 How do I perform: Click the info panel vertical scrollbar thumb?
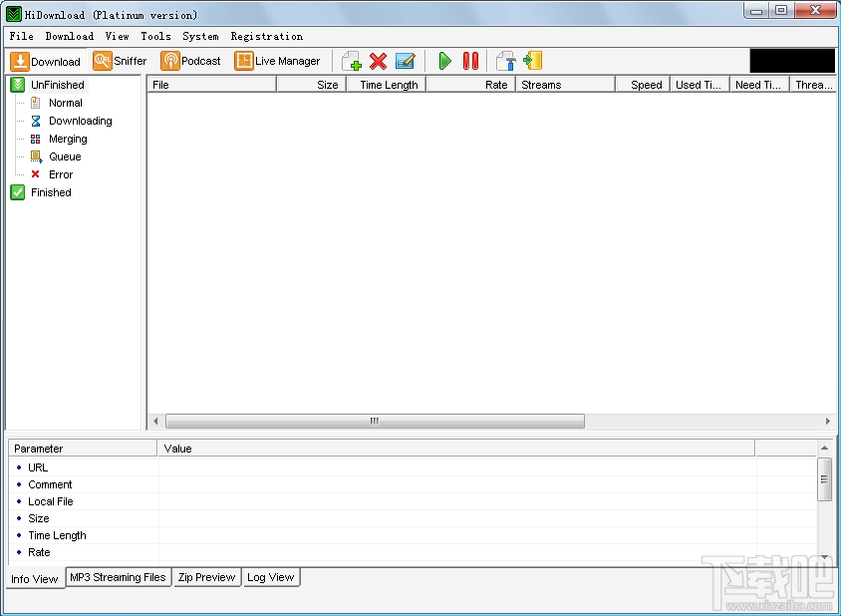824,479
